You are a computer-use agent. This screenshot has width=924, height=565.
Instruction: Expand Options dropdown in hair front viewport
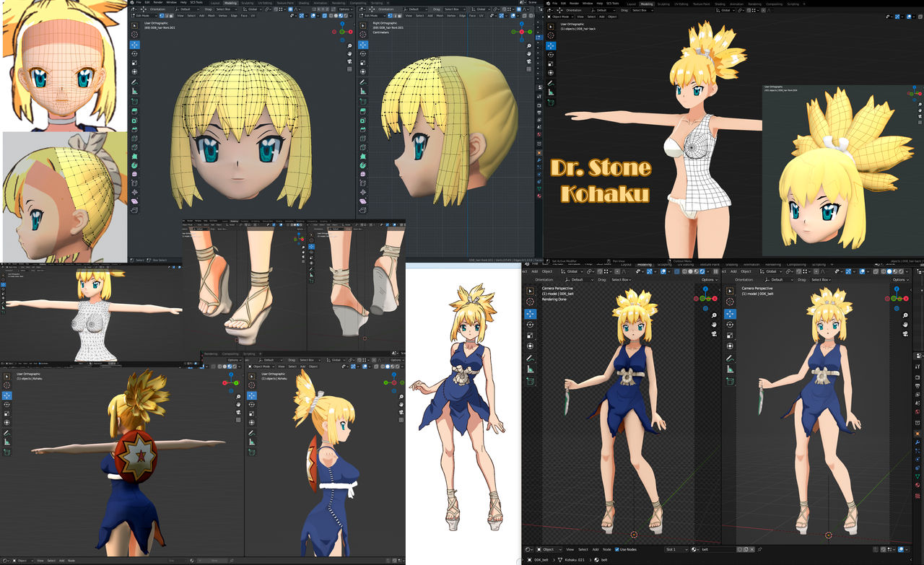tap(346, 9)
